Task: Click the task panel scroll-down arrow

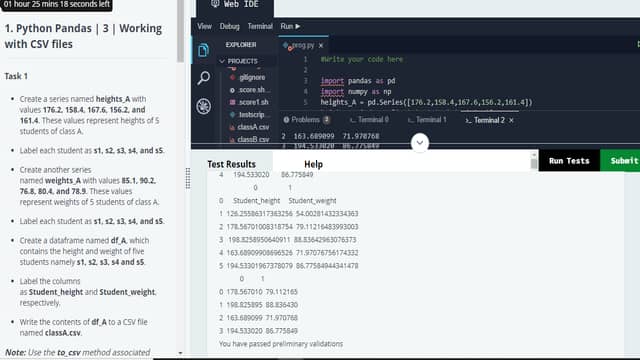Action: coord(180,353)
